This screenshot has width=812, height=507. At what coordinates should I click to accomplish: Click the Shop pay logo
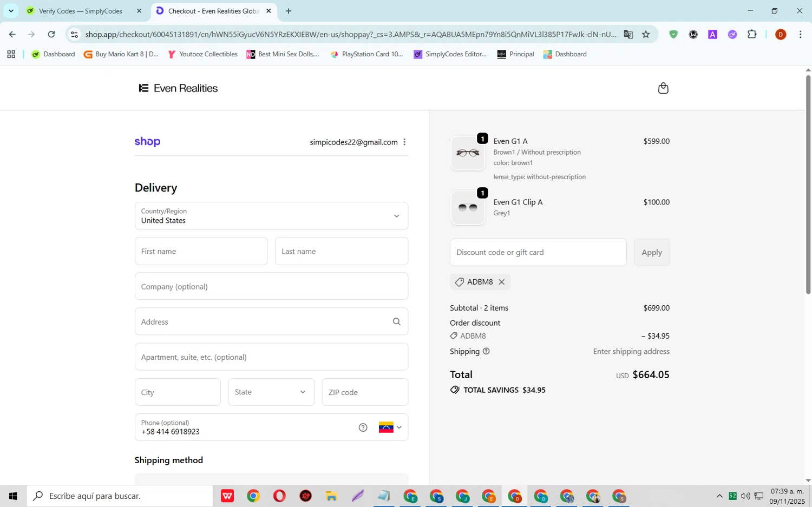(147, 142)
